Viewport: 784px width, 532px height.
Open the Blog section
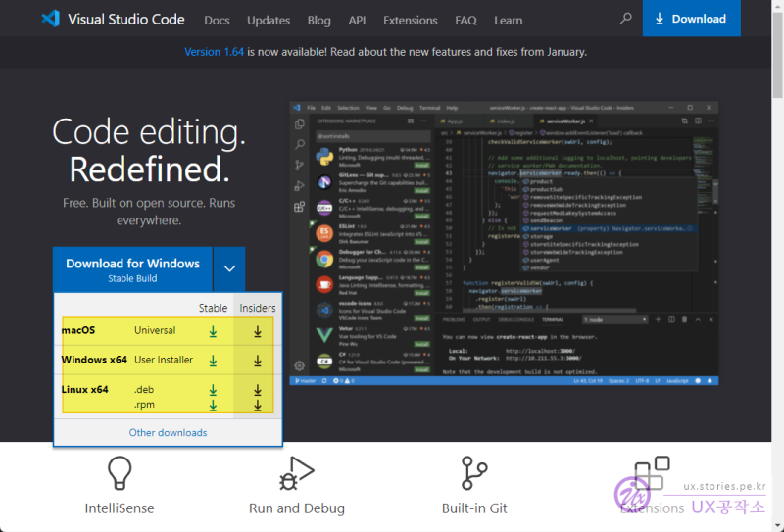coord(319,21)
